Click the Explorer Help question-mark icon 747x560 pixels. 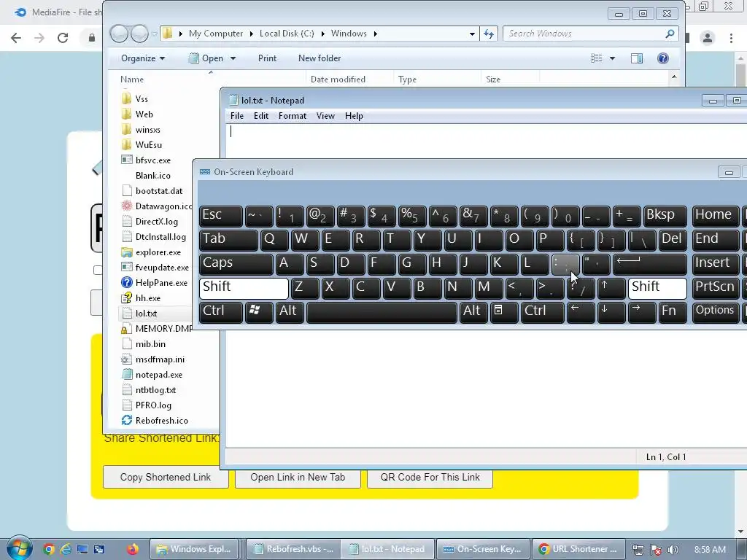(x=662, y=58)
